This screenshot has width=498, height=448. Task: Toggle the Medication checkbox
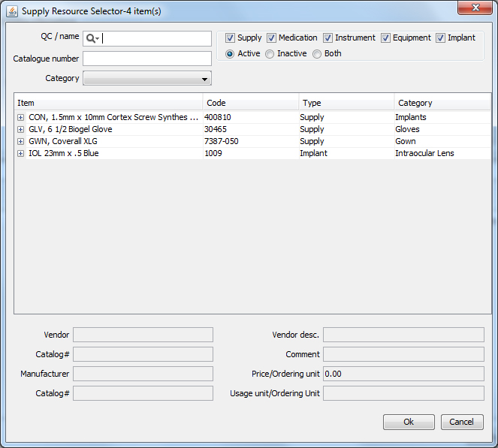click(x=271, y=38)
